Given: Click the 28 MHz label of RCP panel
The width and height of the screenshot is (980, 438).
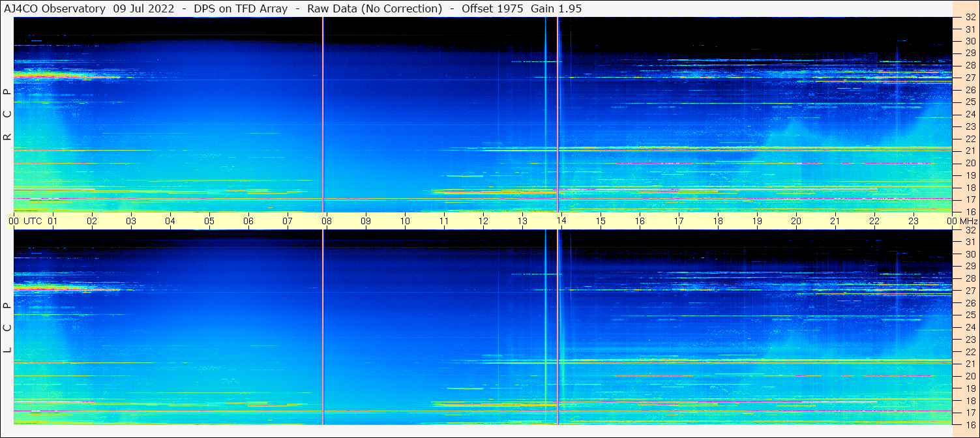Looking at the screenshot, I should [970, 66].
